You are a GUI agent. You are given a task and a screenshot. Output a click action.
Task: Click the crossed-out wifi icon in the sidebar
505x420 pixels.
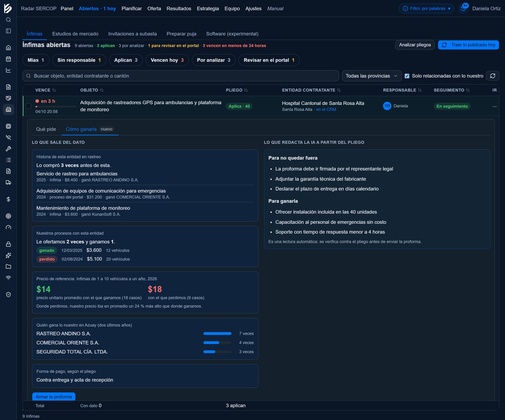(8, 138)
